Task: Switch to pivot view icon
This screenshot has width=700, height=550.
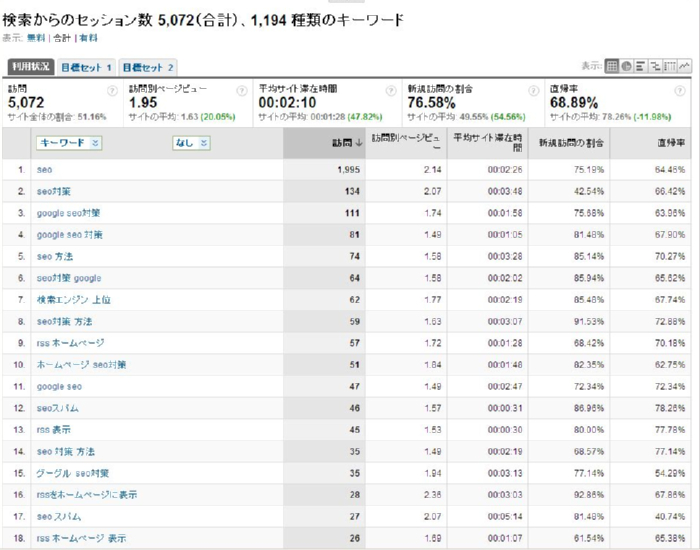Action: 670,67
